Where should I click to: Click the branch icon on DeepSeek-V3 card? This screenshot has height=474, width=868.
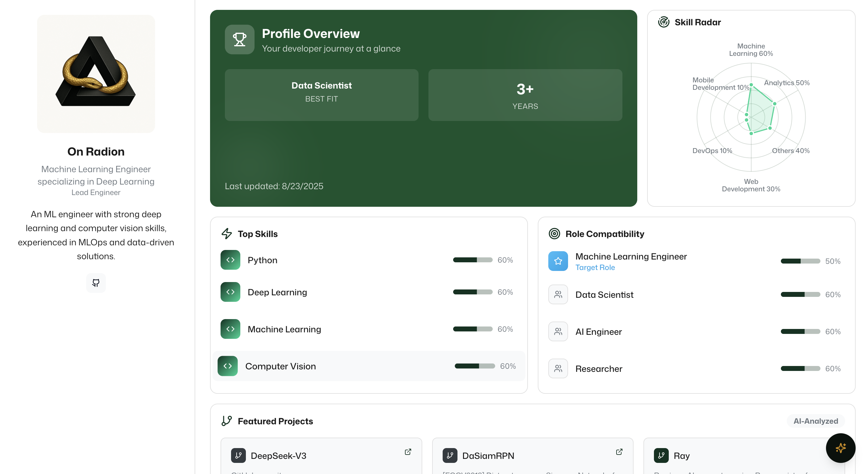click(x=238, y=455)
